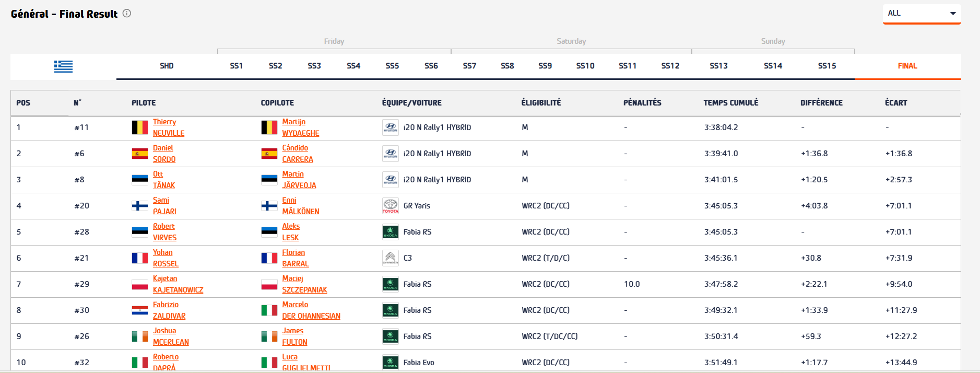This screenshot has width=980, height=373.
Task: Click the Polish flag beside Kajetan Kajetanowicz
Action: pyautogui.click(x=139, y=284)
